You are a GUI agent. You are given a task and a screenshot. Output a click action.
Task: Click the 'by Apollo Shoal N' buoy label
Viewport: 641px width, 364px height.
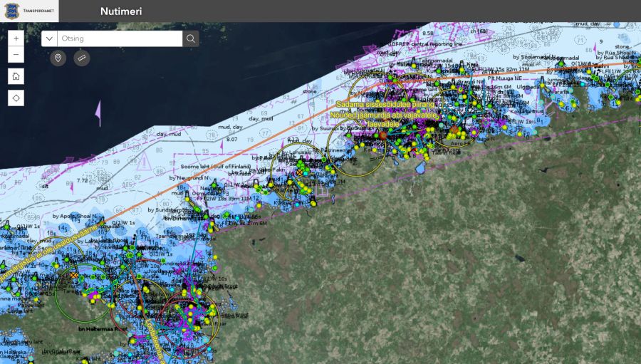[77, 215]
